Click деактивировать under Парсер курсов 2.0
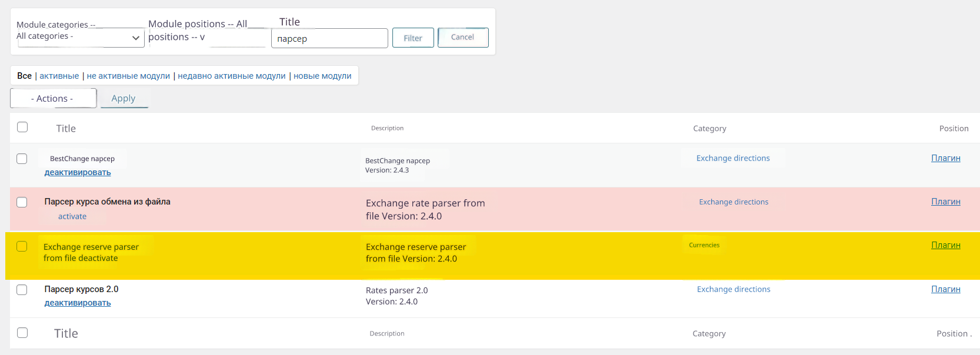This screenshot has width=980, height=355. [78, 303]
